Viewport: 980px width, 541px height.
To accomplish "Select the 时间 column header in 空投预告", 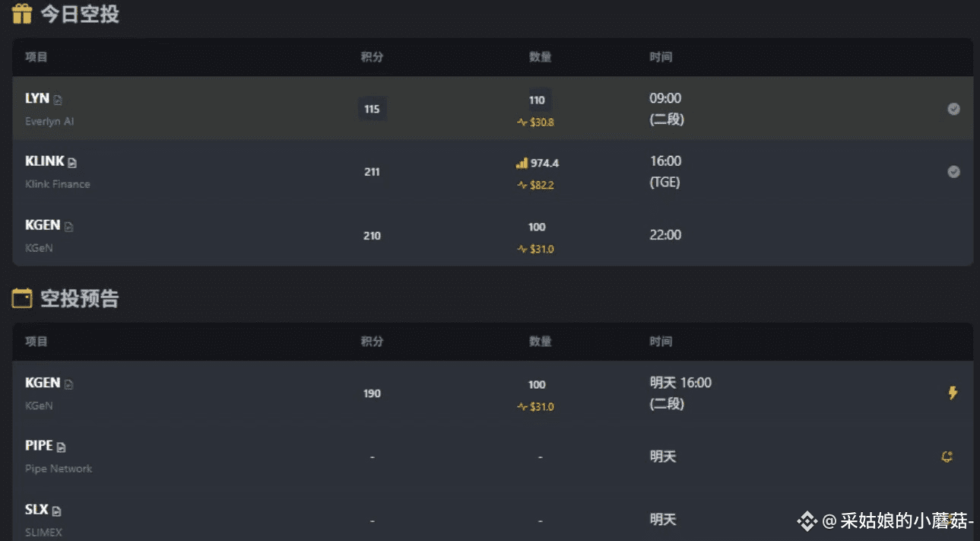I will (661, 342).
